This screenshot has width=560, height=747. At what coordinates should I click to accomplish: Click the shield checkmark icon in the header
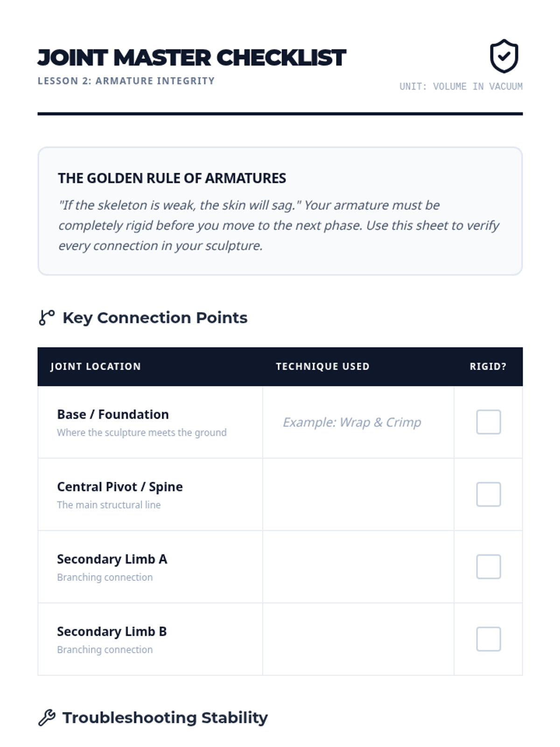504,56
